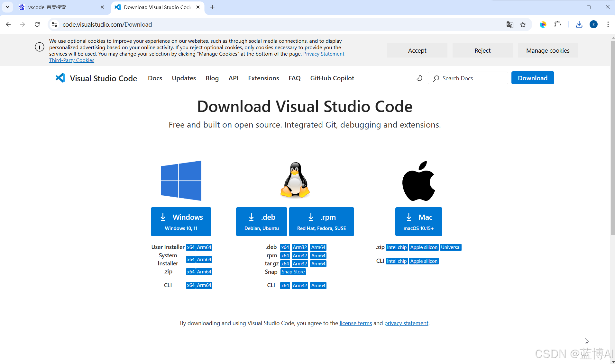The height and width of the screenshot is (364, 615).
Task: Select Windows CLI x64
Action: [x=191, y=285]
